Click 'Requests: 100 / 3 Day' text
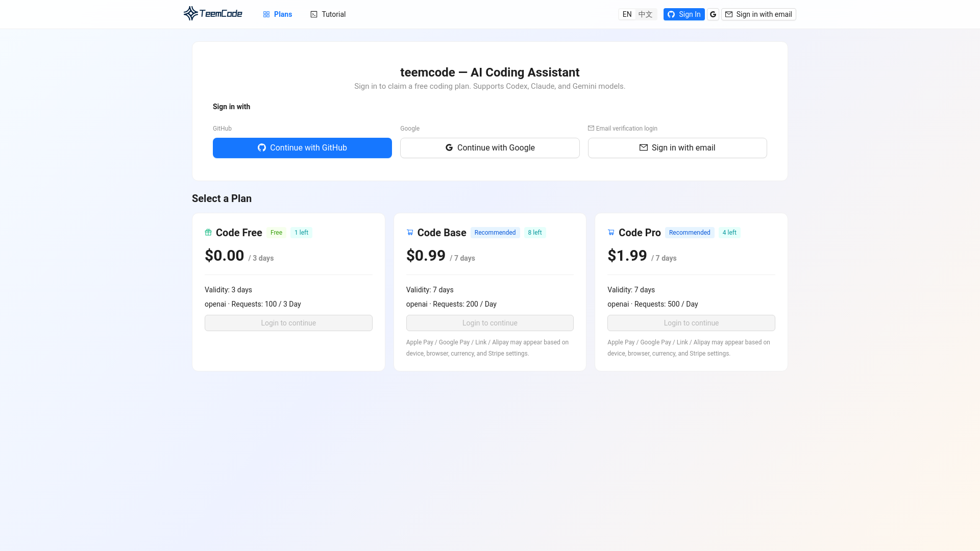 (x=266, y=304)
